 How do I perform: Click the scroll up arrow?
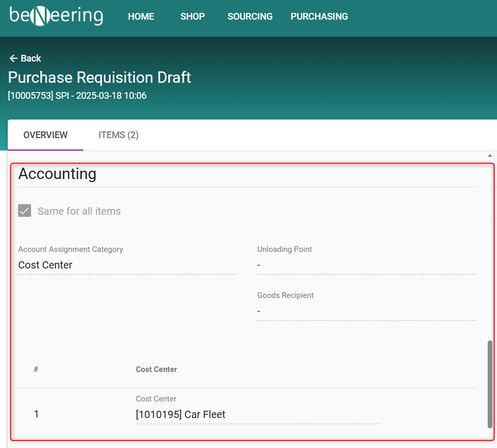coord(490,156)
